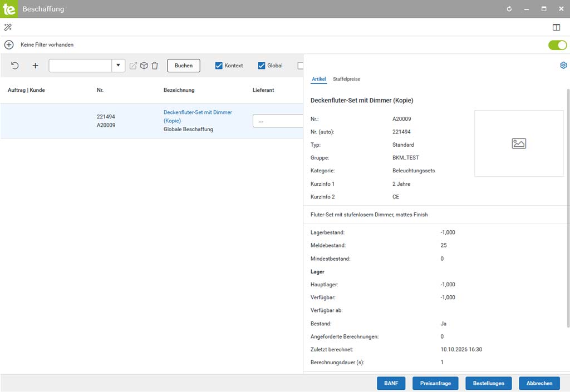Click the article image placeholder

519,143
